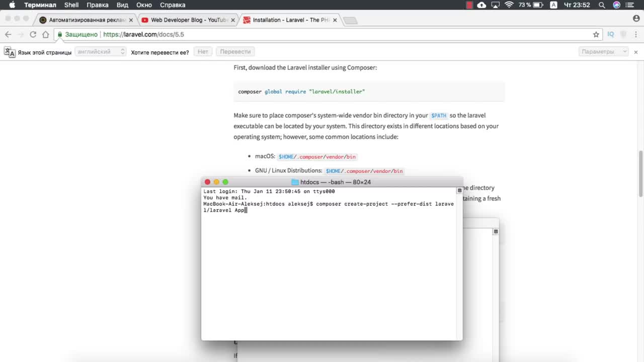Viewport: 644px width, 362px height.
Task: Click the Last login line in Terminal
Action: click(x=269, y=192)
